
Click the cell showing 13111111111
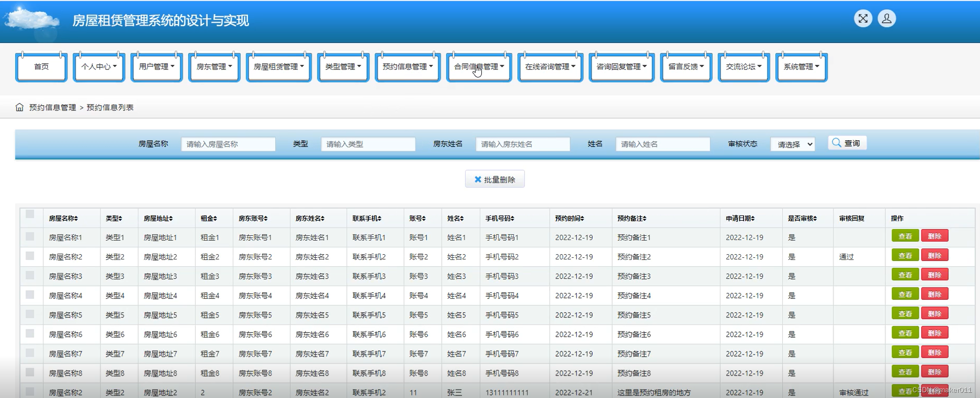coord(507,392)
